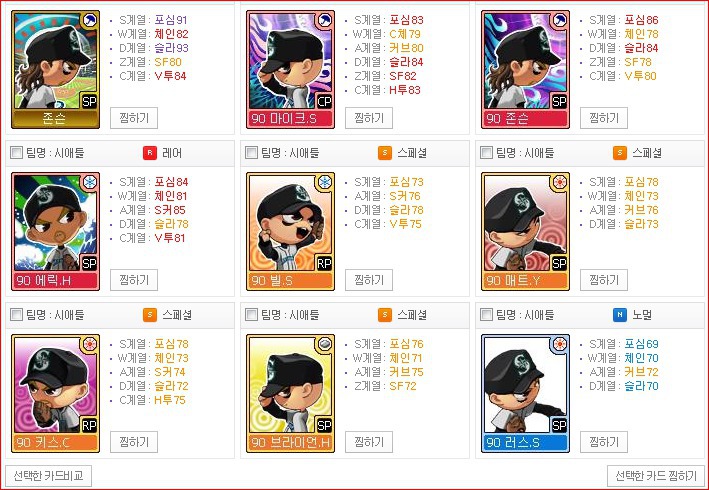The width and height of the screenshot is (709, 490).
Task: Open the 90 러스.S card image
Action: coord(525,393)
